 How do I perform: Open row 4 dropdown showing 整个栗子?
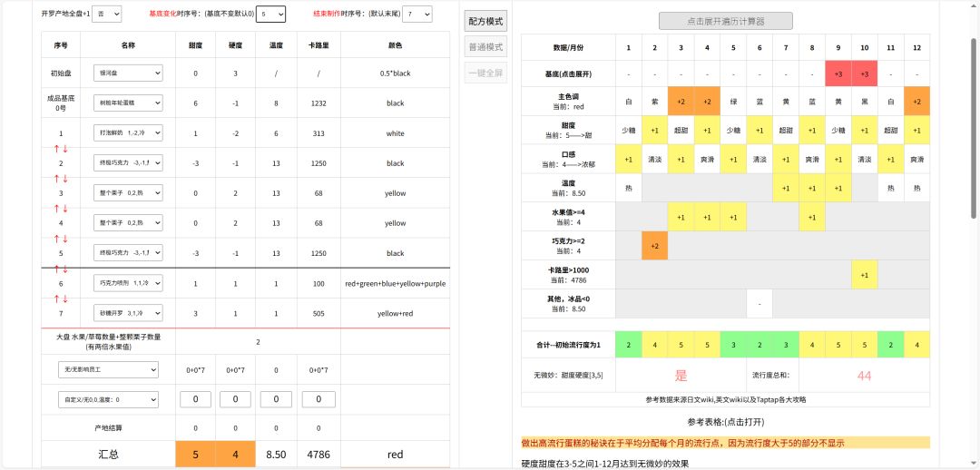pos(128,223)
